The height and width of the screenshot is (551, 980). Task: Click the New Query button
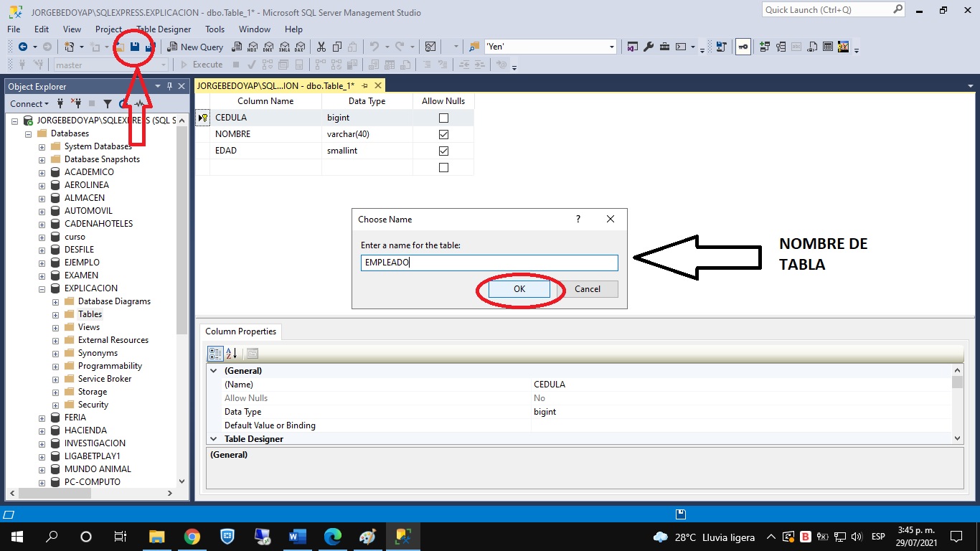[x=195, y=47]
